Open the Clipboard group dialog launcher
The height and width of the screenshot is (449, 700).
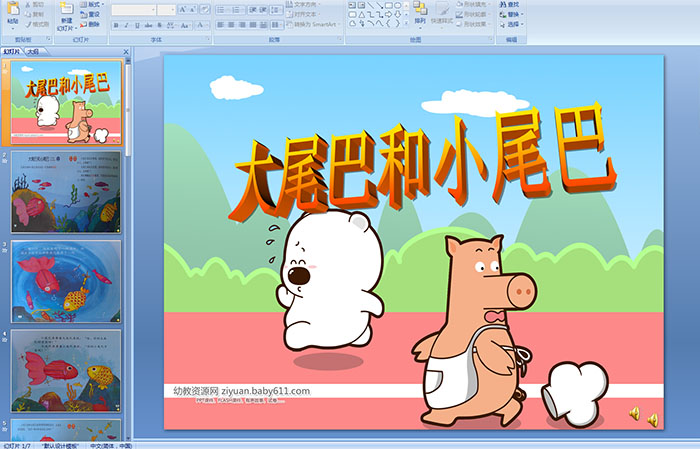click(x=48, y=39)
